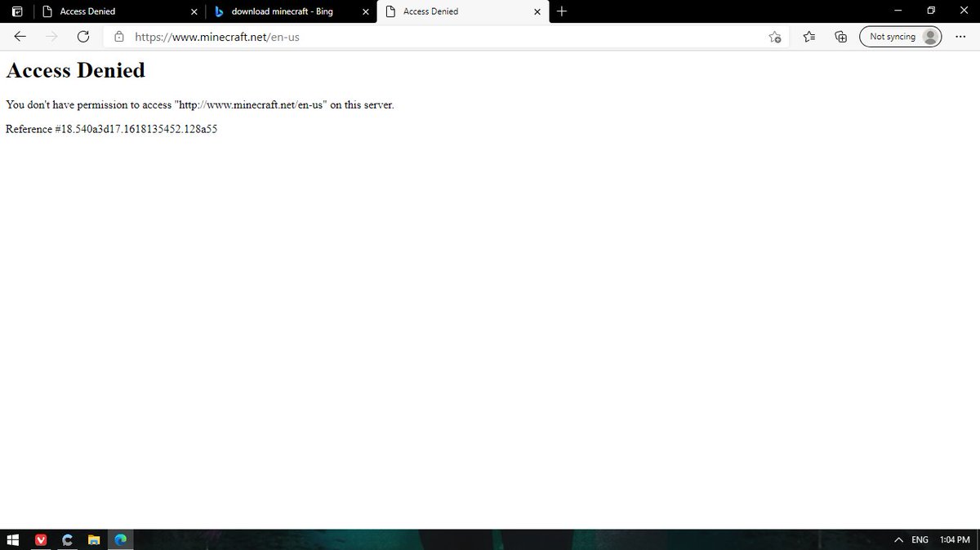The height and width of the screenshot is (550, 980).
Task: Close the first Access Denied tab
Action: coord(194,11)
